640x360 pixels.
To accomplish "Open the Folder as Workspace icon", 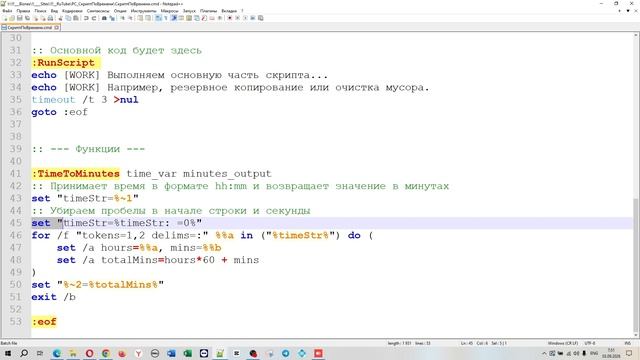I will (212, 18).
